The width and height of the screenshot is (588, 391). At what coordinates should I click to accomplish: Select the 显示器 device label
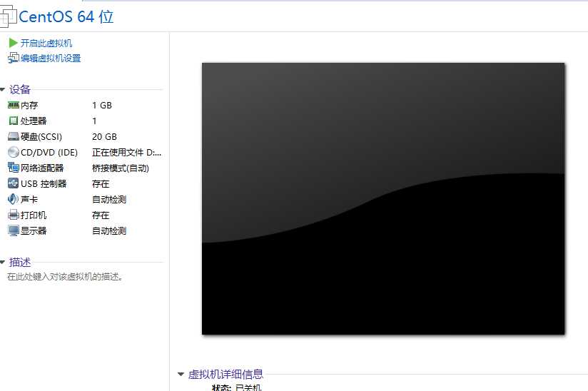34,230
